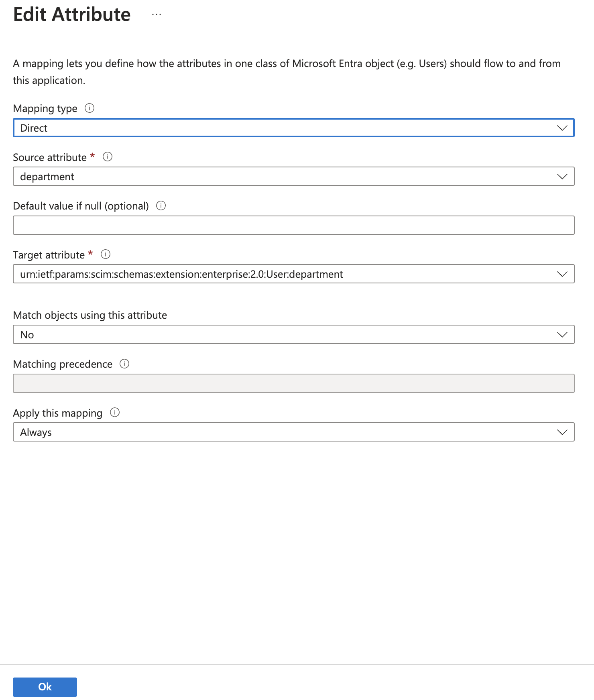The image size is (594, 700).
Task: Click the Apply this mapping info icon
Action: point(115,413)
